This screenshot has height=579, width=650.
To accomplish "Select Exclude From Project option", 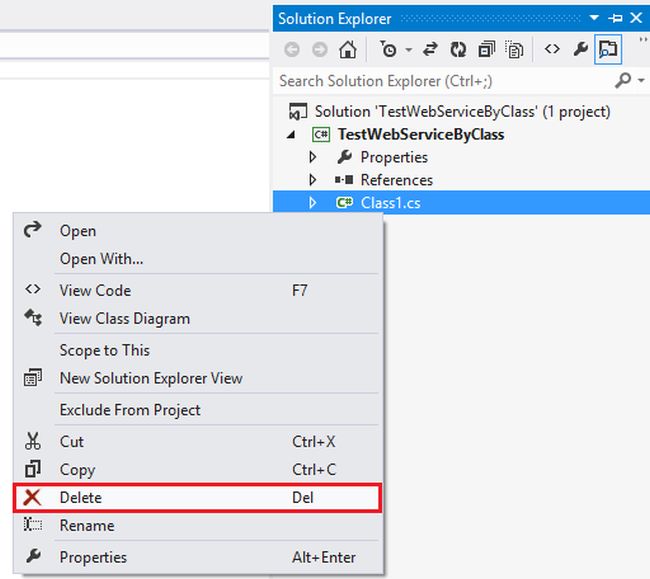I will tap(130, 410).
